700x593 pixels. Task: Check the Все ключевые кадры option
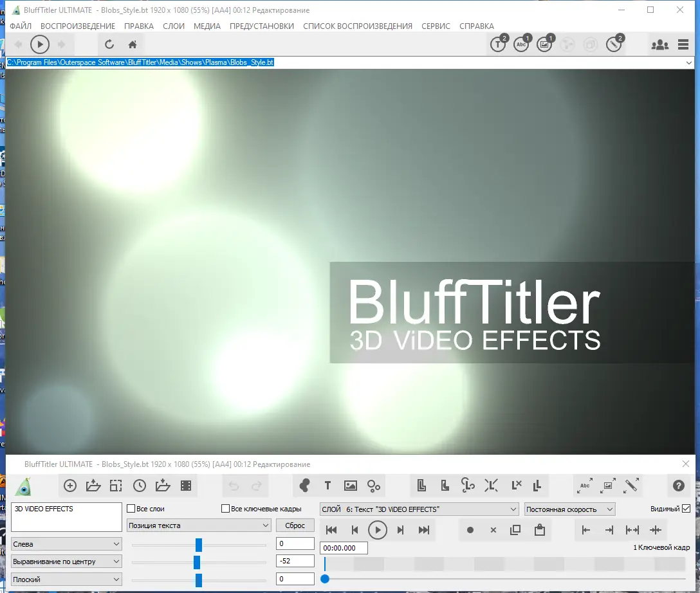click(227, 508)
